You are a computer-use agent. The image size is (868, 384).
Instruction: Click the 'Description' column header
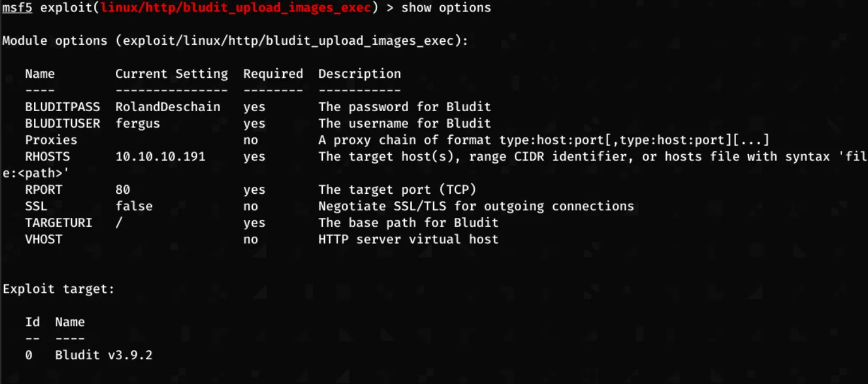(x=359, y=74)
